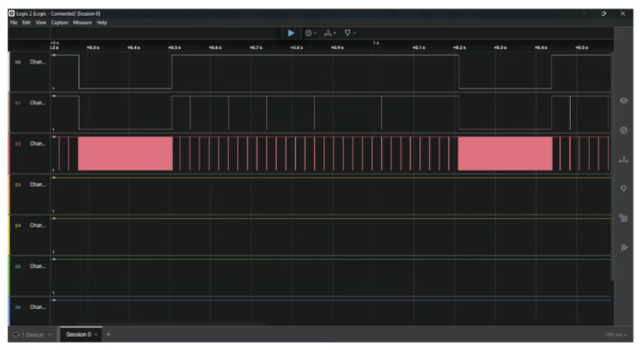The height and width of the screenshot is (350, 644).
Task: Click the second dense pink burst on D2
Action: 505,153
